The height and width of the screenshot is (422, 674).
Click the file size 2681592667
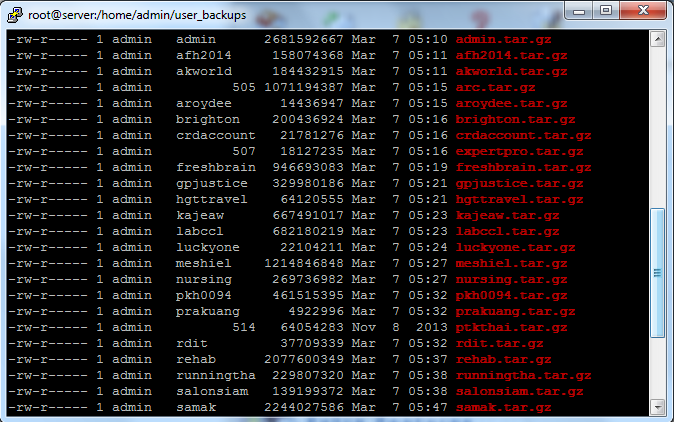[x=304, y=40]
